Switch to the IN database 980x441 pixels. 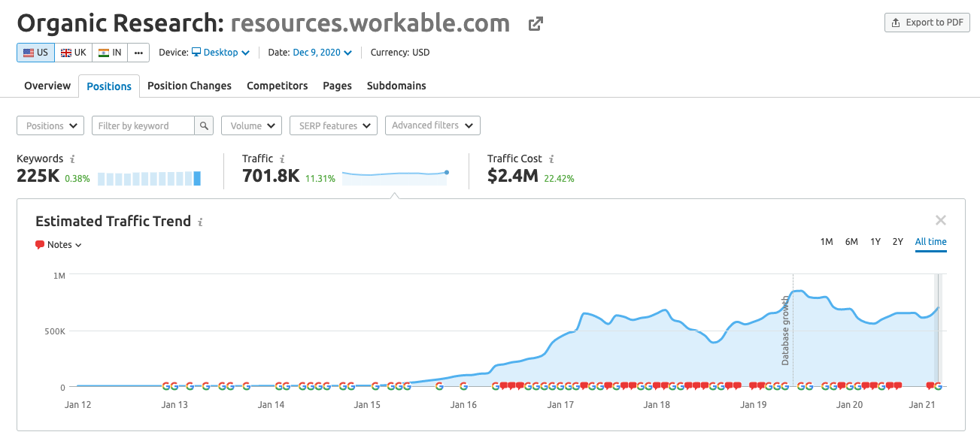click(110, 53)
